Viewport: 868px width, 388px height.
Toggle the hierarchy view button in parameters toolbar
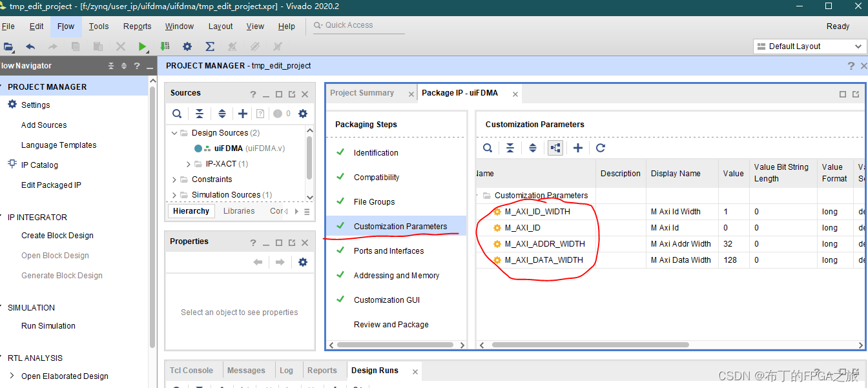[555, 148]
